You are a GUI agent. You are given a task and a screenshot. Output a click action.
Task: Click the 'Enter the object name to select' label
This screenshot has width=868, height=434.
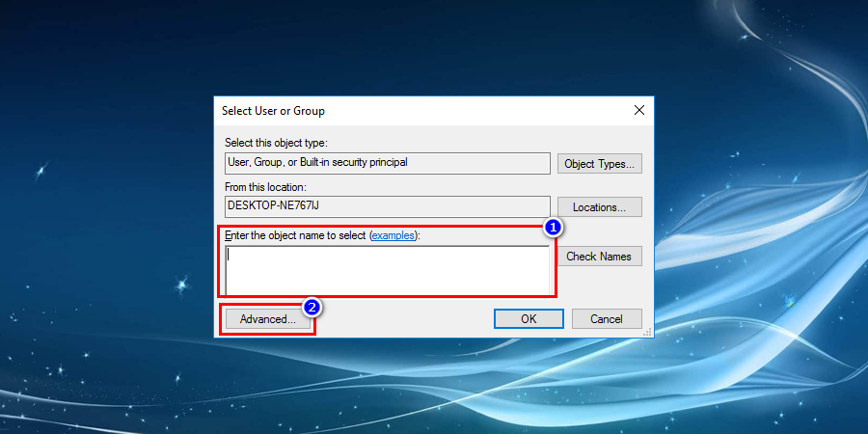tap(296, 235)
